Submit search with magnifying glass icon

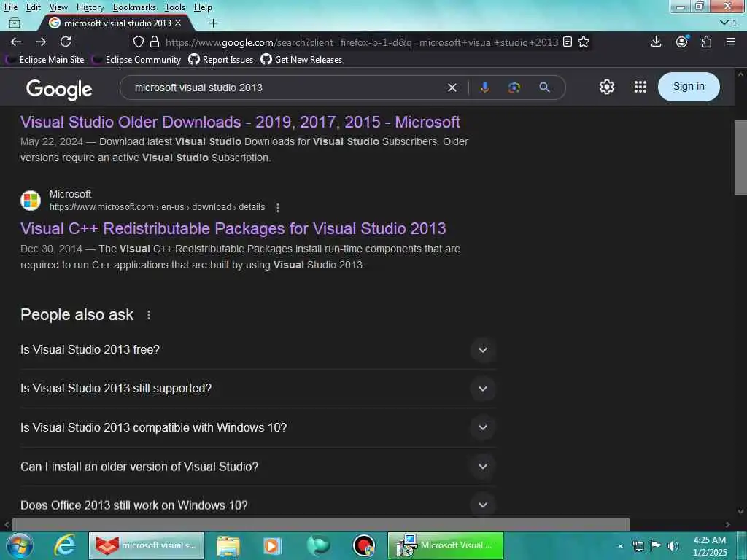tap(544, 87)
